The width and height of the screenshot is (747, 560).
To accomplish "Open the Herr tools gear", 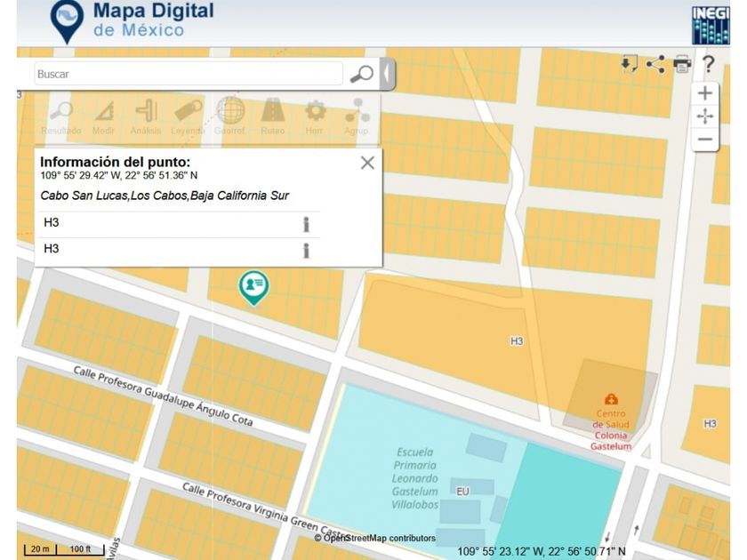I will coord(315,118).
